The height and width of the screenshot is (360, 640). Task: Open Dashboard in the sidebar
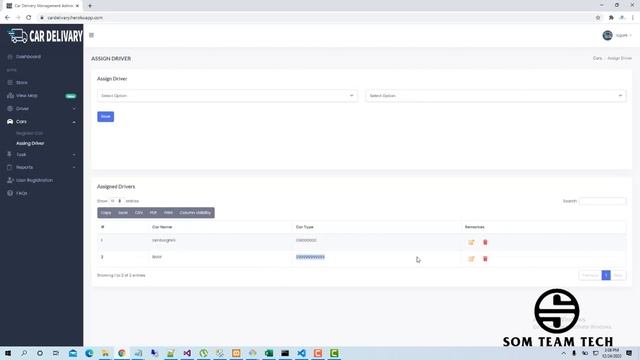(x=28, y=57)
